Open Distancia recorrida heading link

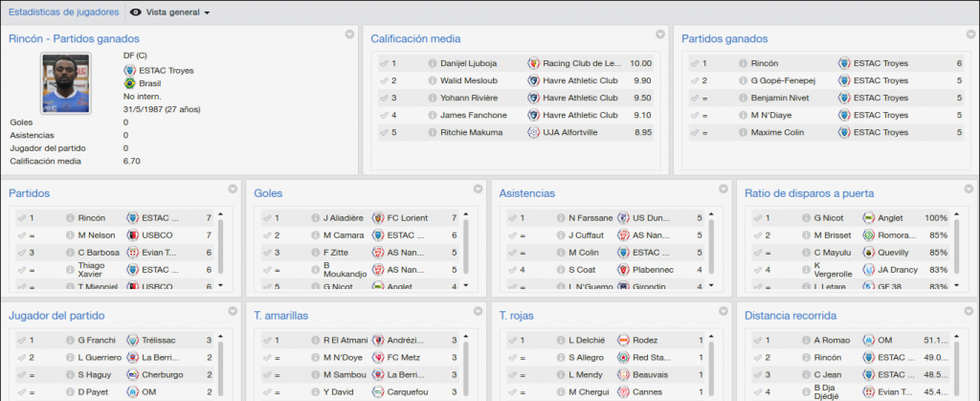coord(791,316)
